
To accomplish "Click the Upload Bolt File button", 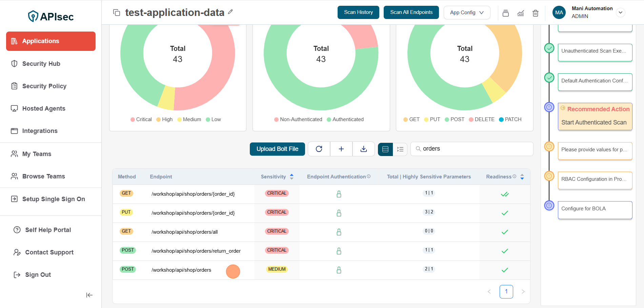I will [277, 149].
